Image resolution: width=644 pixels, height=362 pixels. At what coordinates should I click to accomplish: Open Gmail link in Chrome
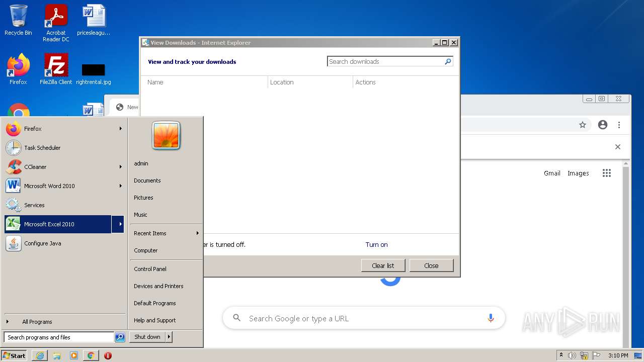552,173
